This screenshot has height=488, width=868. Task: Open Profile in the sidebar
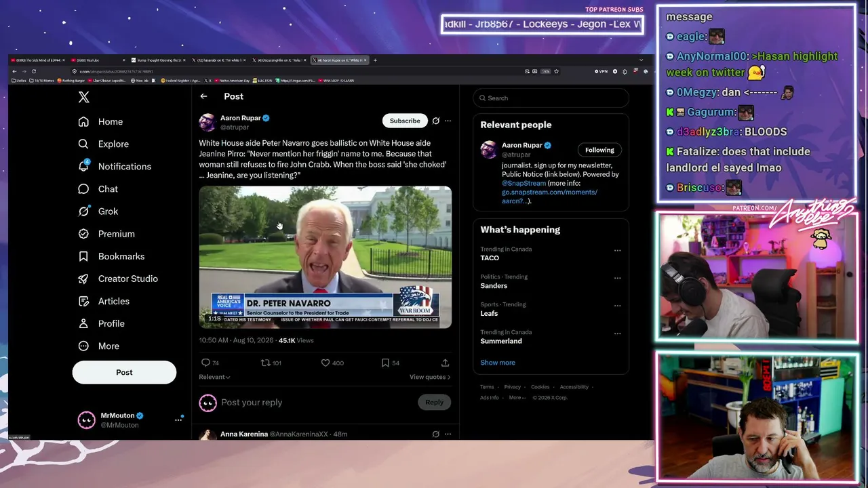[x=101, y=323]
